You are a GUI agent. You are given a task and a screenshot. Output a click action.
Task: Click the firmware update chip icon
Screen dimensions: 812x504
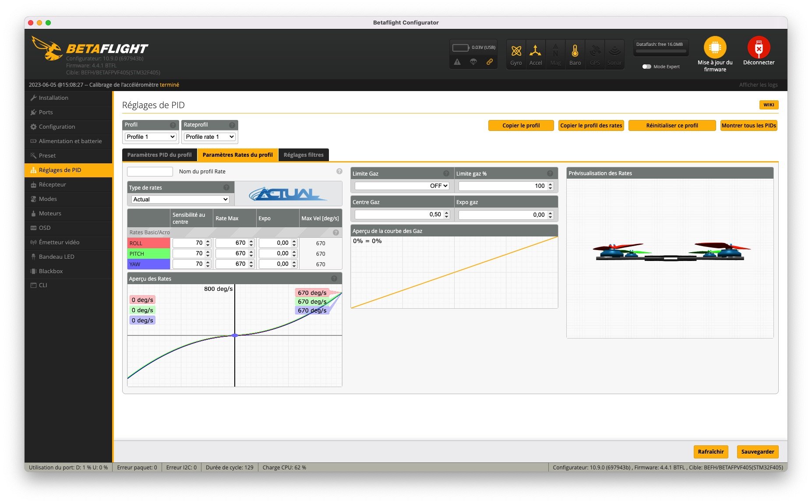click(x=715, y=47)
